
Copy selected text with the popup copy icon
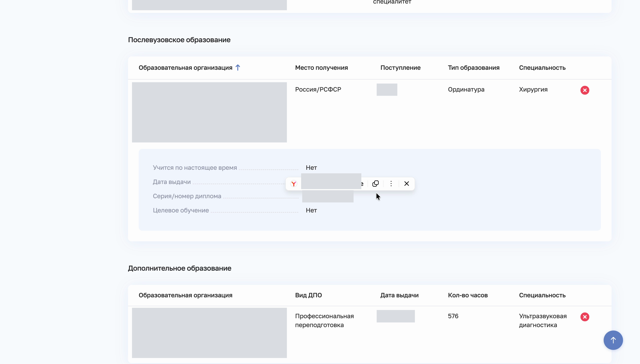(x=375, y=184)
